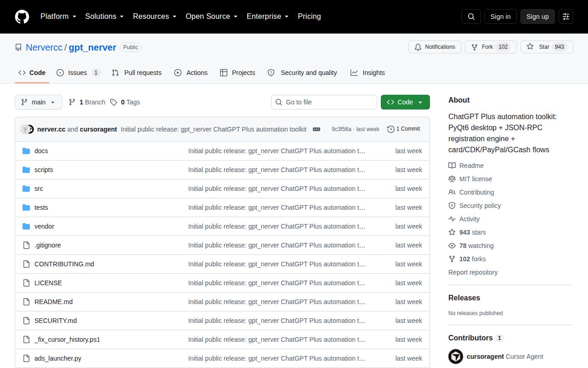Click the .gitignore file icon
This screenshot has width=588, height=368.
point(26,245)
